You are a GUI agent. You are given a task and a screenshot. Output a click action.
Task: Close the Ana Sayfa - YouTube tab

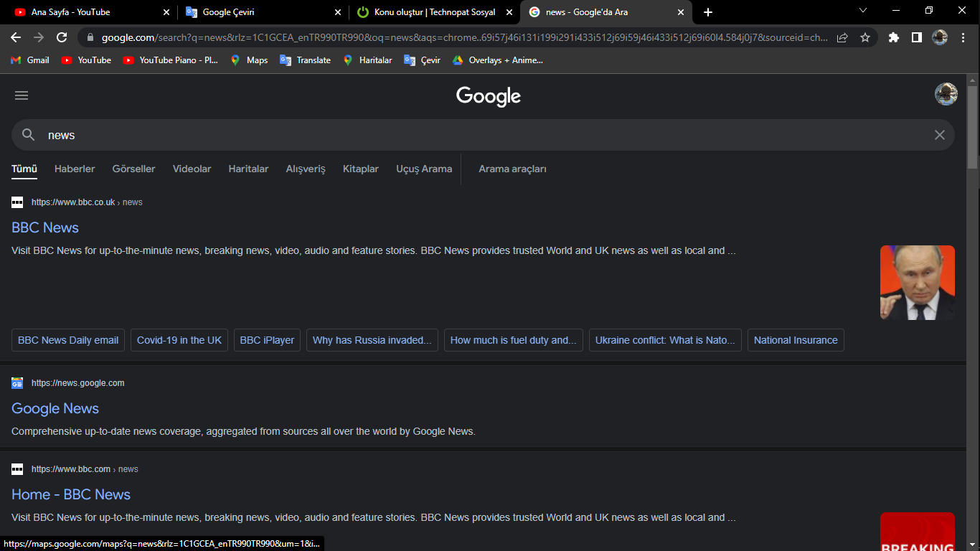pos(166,12)
